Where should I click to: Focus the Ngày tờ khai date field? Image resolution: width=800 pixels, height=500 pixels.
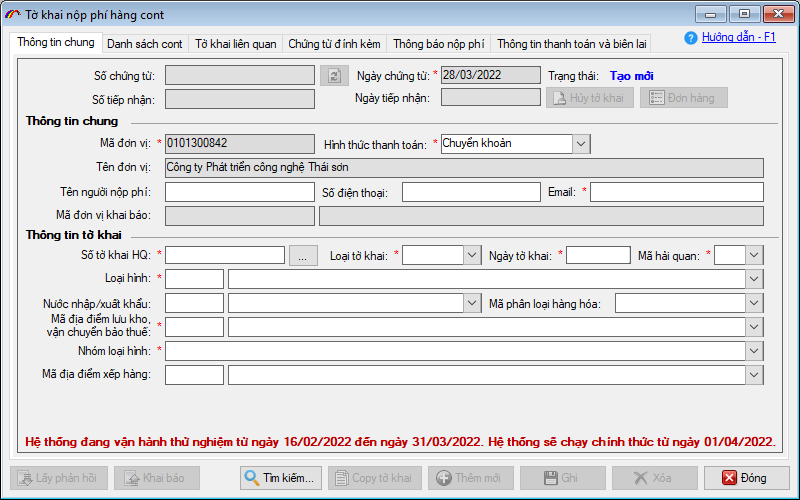click(598, 255)
